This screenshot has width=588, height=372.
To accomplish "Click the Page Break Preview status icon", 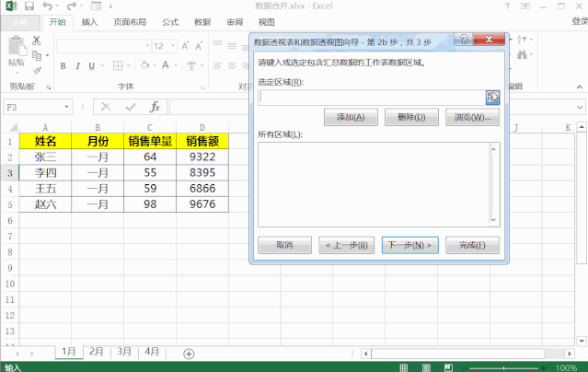I will pos(448,367).
